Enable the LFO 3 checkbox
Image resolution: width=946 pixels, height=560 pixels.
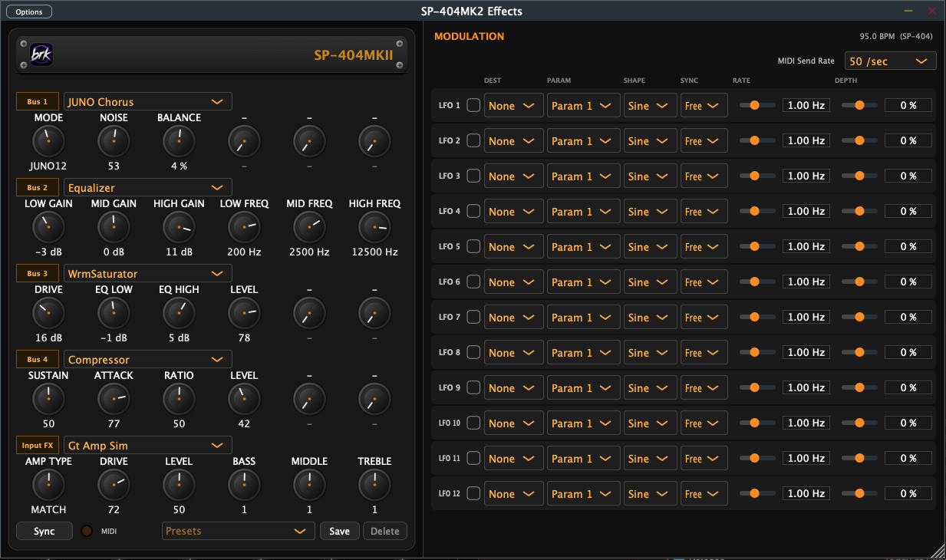click(x=473, y=176)
